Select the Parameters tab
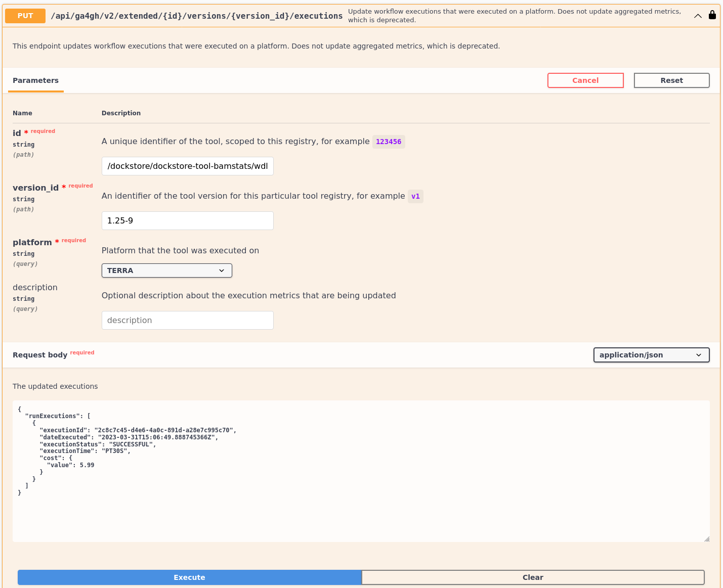The image size is (723, 588). 35,80
